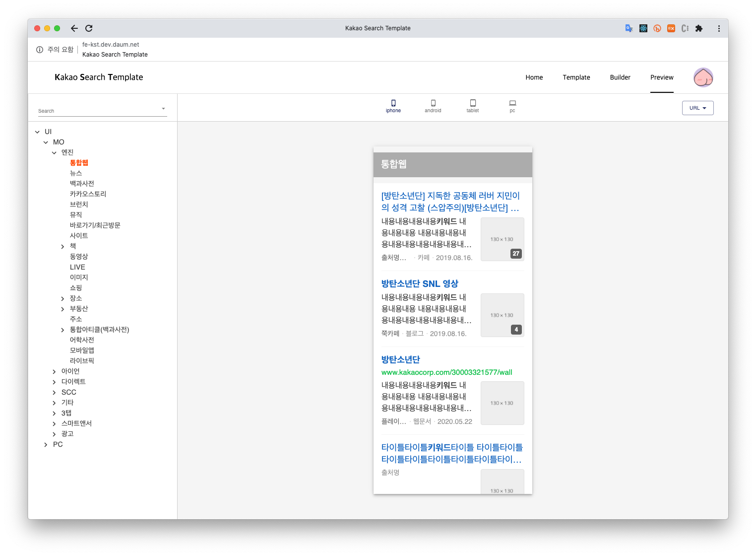
Task: Open the www.kakaocorp.com/30003321577/wall link
Action: coord(446,372)
